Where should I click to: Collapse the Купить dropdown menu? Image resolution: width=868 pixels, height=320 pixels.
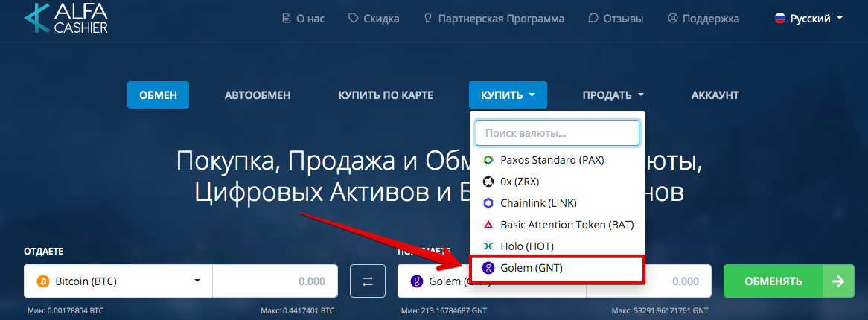coord(508,95)
